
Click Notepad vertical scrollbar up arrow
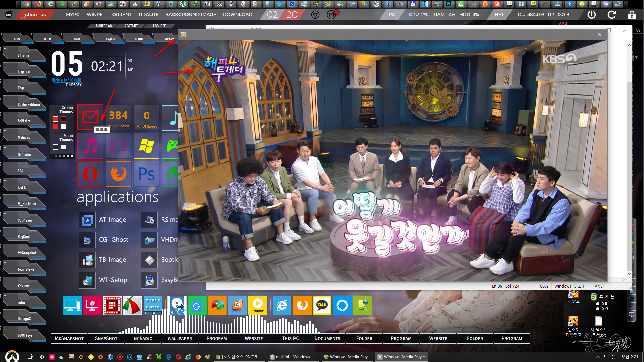point(629,45)
